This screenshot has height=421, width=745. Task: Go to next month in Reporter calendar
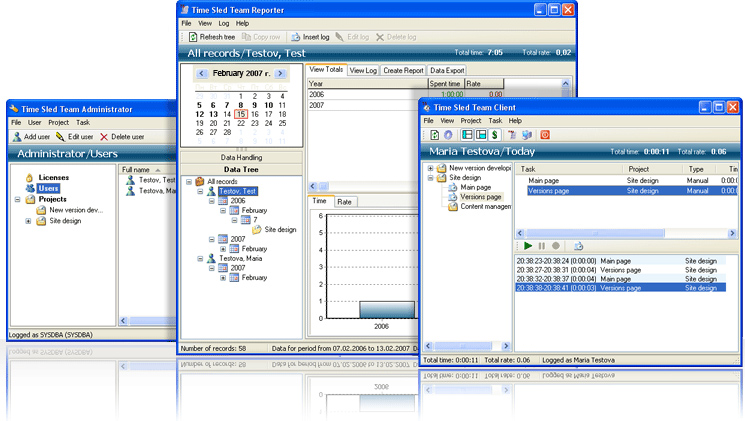(280, 73)
